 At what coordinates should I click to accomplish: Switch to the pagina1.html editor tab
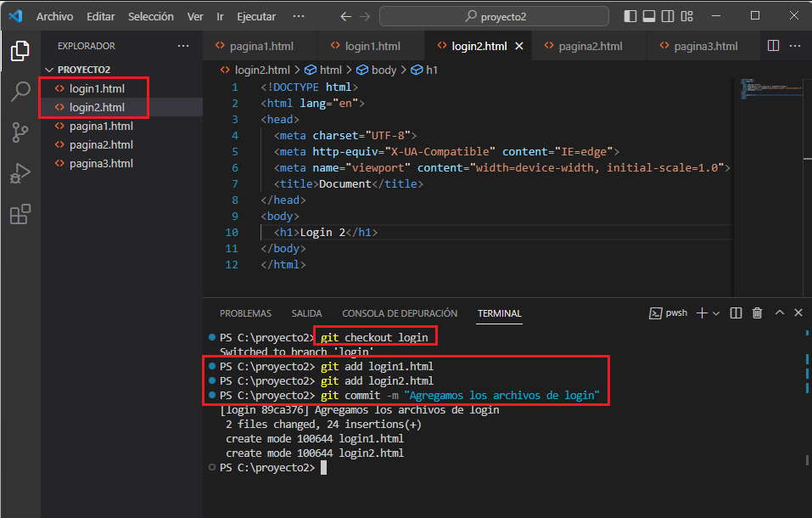tap(261, 46)
